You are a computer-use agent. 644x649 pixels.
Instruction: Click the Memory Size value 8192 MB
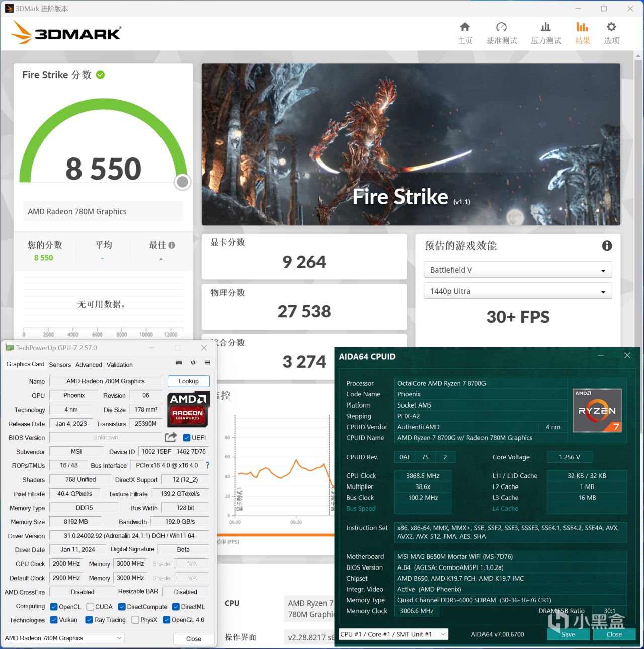coord(76,522)
